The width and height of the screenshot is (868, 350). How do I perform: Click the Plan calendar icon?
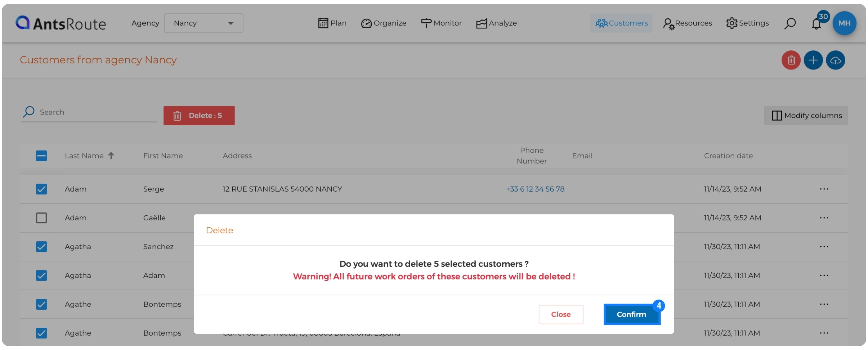click(323, 23)
